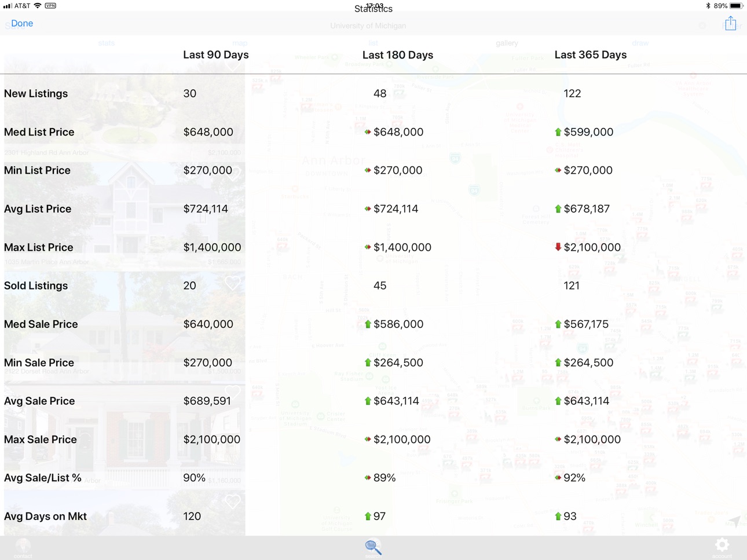Tap the search magnifier icon in bottom bar

[373, 547]
